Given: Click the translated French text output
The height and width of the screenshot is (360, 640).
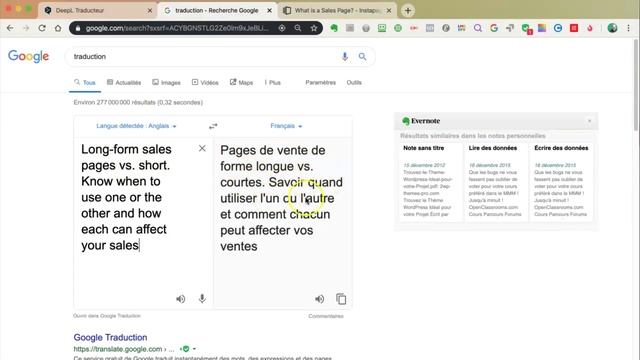Looking at the screenshot, I should (x=282, y=198).
